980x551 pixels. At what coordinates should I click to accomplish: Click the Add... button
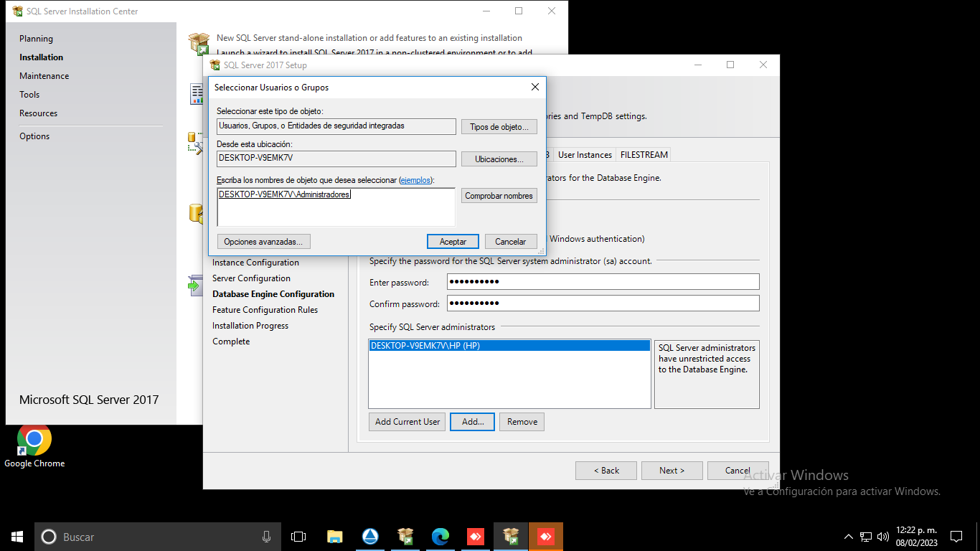[473, 422]
